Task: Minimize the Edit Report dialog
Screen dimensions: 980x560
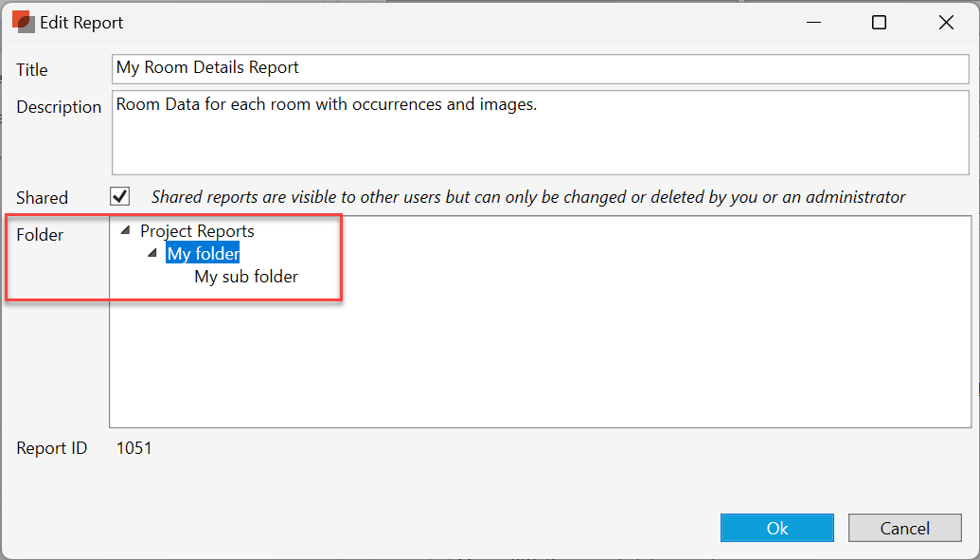Action: 812,23
